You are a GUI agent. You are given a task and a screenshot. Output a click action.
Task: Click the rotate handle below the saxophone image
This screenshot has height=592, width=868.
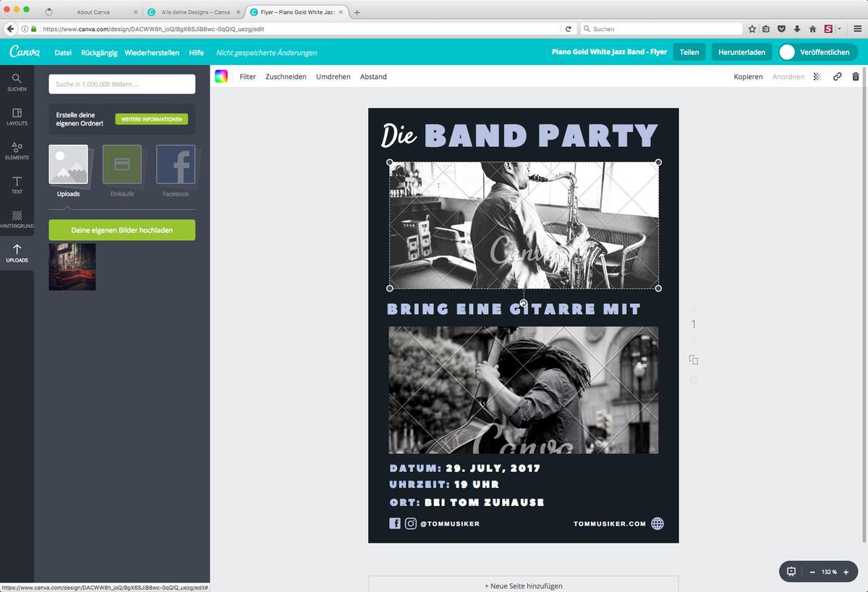click(x=524, y=303)
